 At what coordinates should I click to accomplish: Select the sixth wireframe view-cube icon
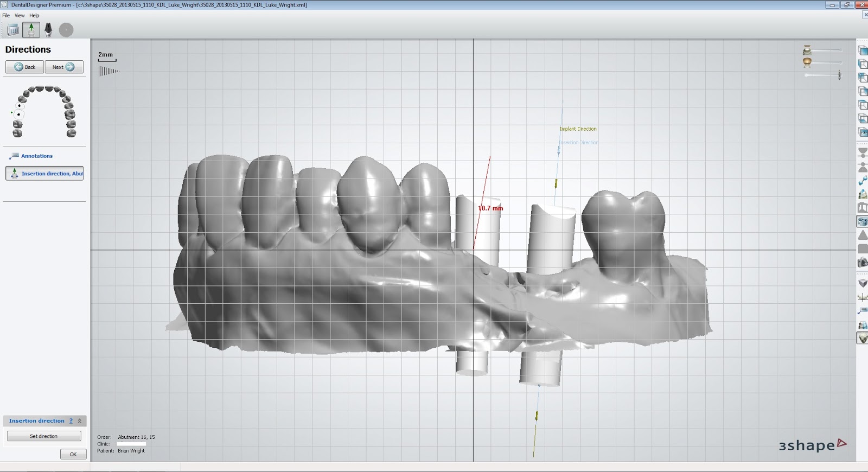[863, 118]
